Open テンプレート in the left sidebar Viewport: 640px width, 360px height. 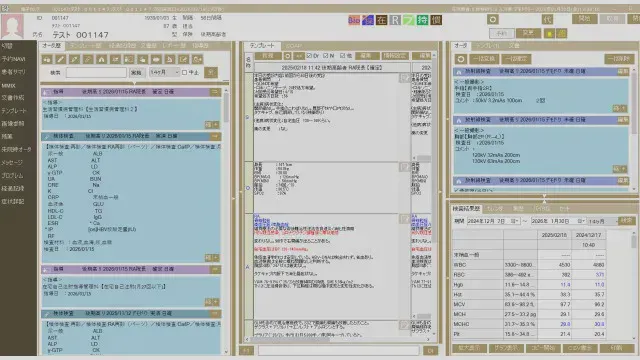click(13, 111)
